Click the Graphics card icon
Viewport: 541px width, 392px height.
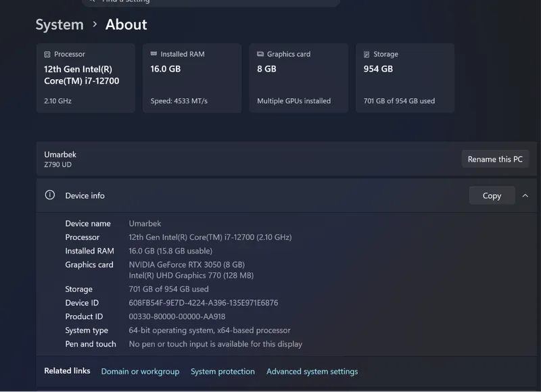tap(260, 54)
